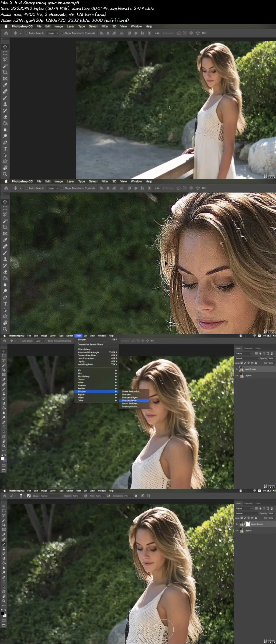Choose Shake Reduction in the Sharpen submenu
276x644 pixels.
click(134, 391)
